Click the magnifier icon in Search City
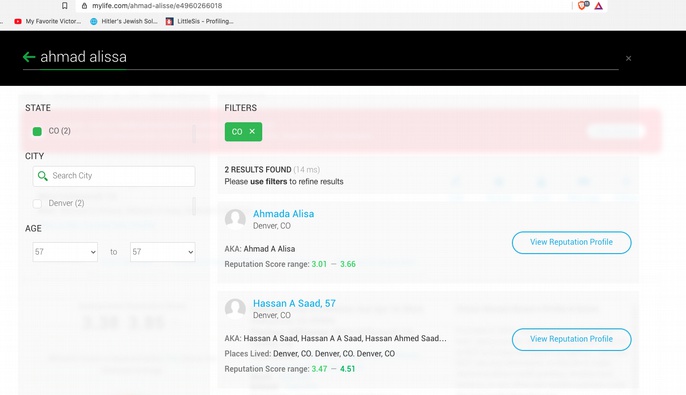This screenshot has width=686, height=395. [x=42, y=176]
